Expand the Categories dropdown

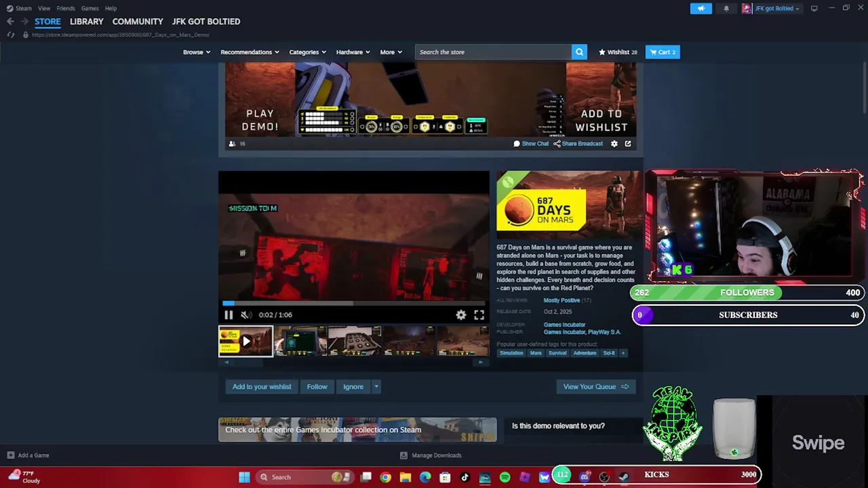tap(308, 52)
